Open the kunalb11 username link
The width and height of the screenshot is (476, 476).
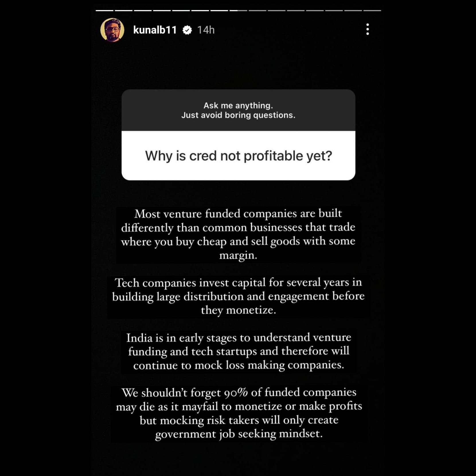coord(155,30)
